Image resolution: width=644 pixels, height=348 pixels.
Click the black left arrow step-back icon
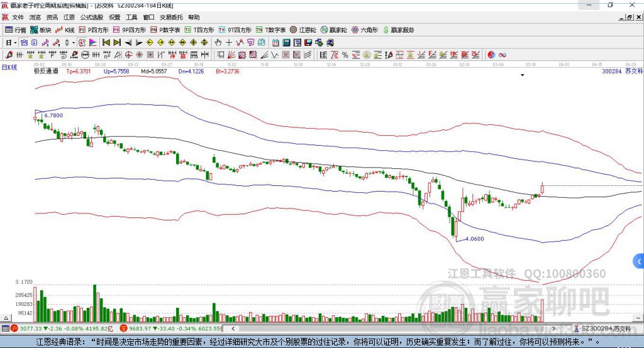tap(128, 43)
